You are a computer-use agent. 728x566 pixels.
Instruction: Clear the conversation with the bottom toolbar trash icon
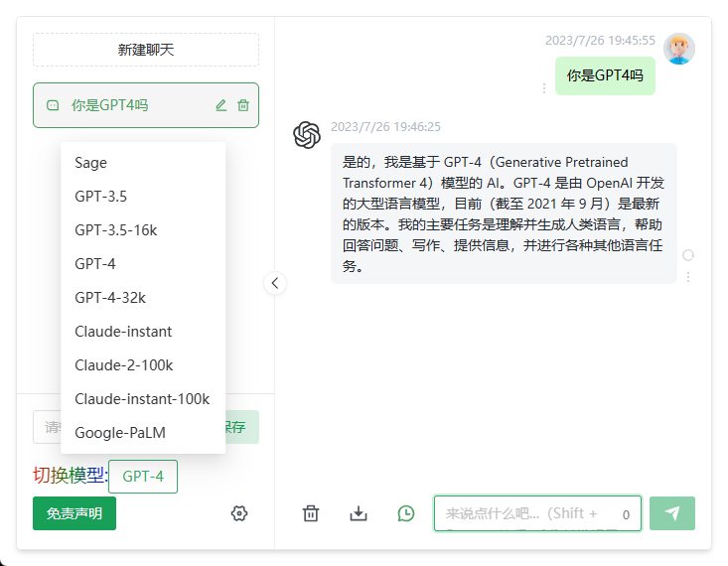[x=311, y=513]
